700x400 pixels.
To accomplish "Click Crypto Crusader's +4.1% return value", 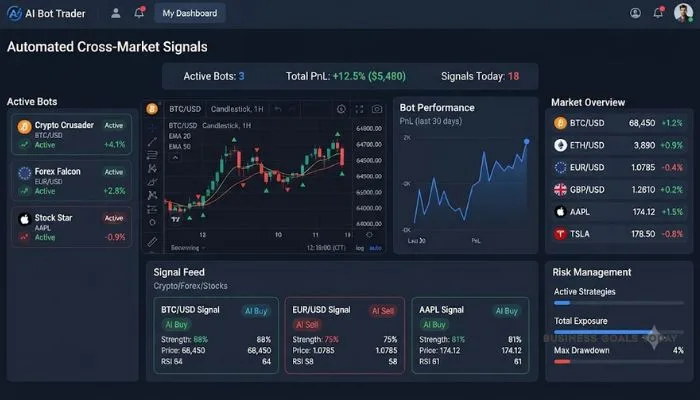I will 114,145.
